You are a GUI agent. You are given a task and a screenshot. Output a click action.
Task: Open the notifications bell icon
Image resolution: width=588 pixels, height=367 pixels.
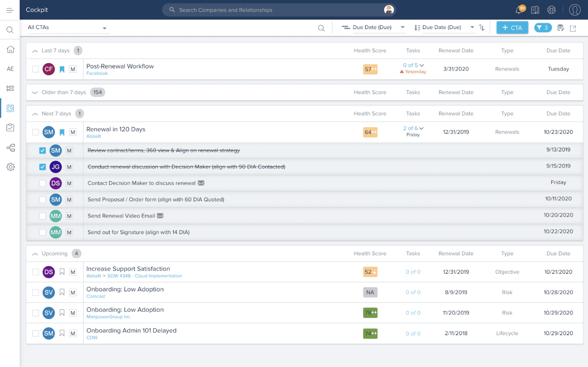[x=519, y=10]
